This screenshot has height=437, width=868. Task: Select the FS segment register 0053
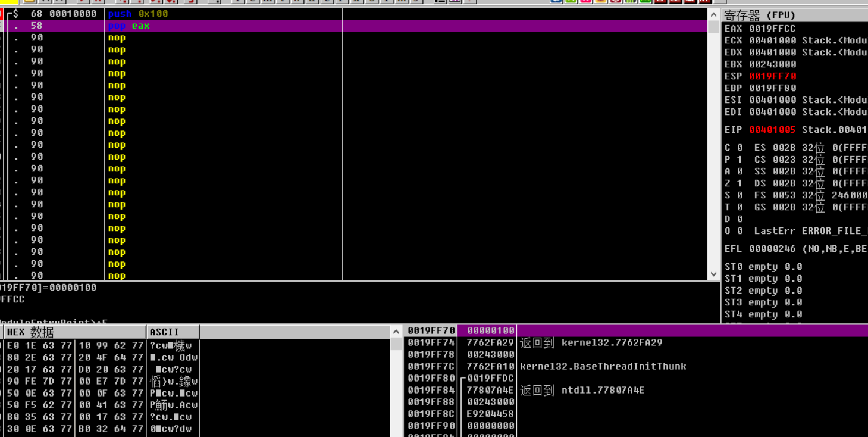coord(784,195)
